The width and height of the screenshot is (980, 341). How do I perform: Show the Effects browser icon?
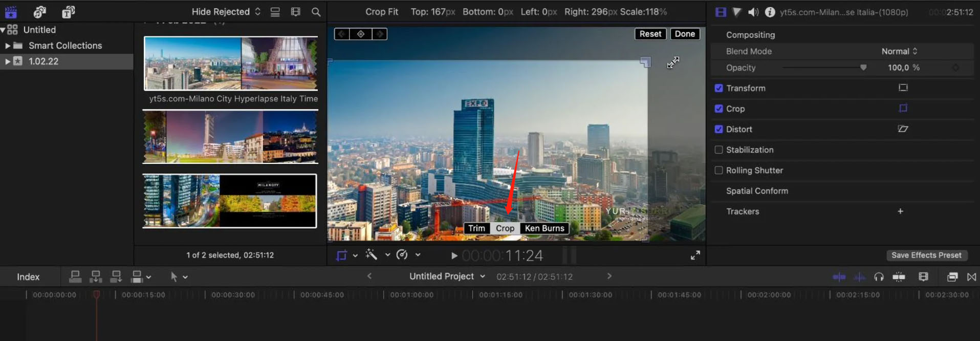952,277
